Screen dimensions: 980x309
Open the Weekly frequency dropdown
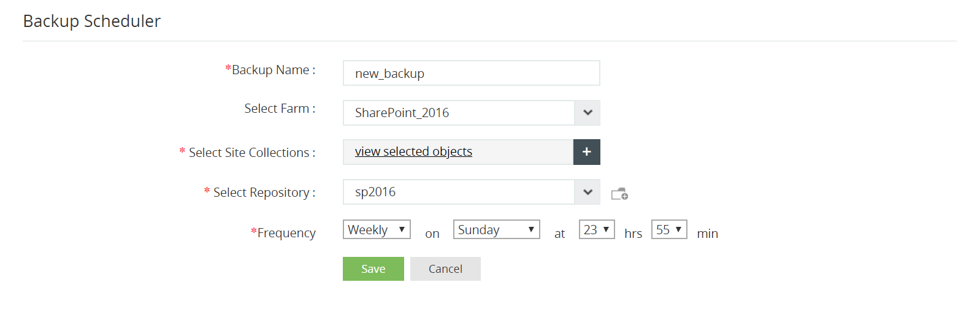coord(376,230)
